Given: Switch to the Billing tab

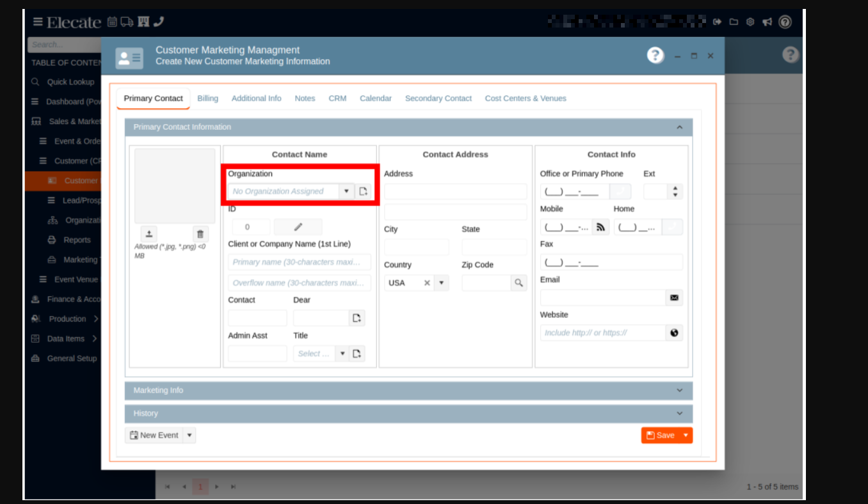Looking at the screenshot, I should (207, 98).
